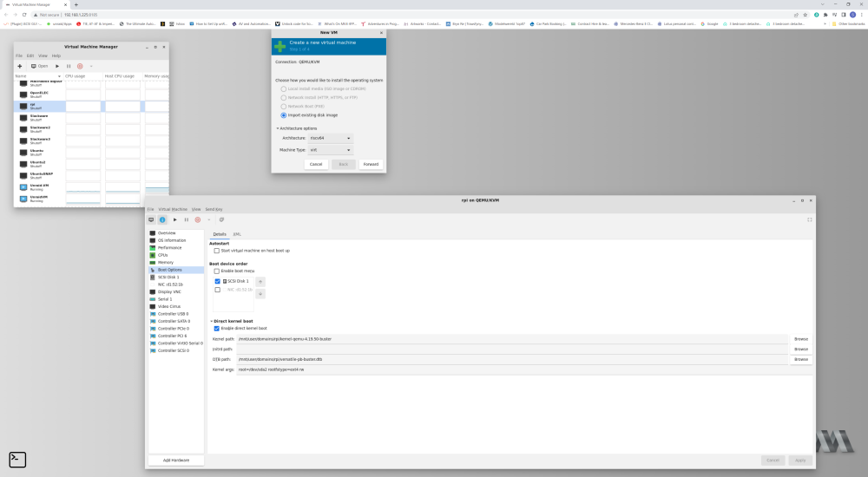Viewport: 868px width, 477px height.
Task: Select Controller SATA 0 in hardware list
Action: tap(176, 321)
